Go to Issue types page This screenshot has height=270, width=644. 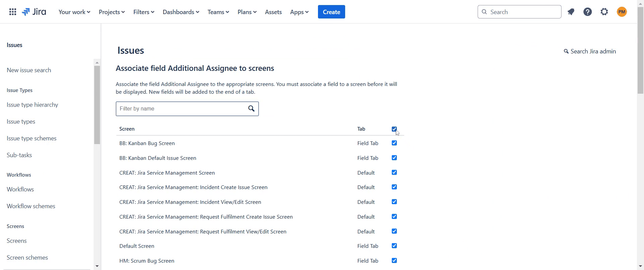[x=21, y=122]
